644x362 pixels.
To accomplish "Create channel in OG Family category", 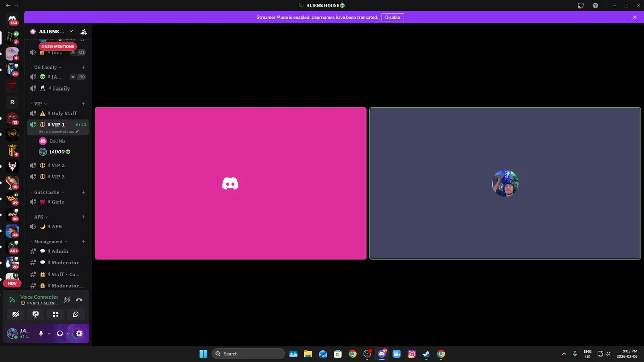I will pos(83,67).
